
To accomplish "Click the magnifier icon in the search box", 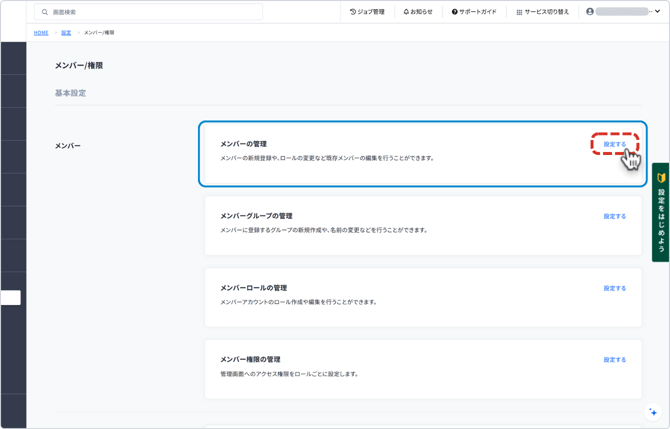I will coord(45,12).
